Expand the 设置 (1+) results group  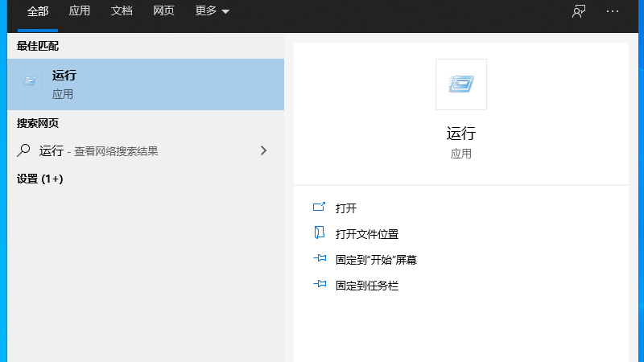(40, 179)
